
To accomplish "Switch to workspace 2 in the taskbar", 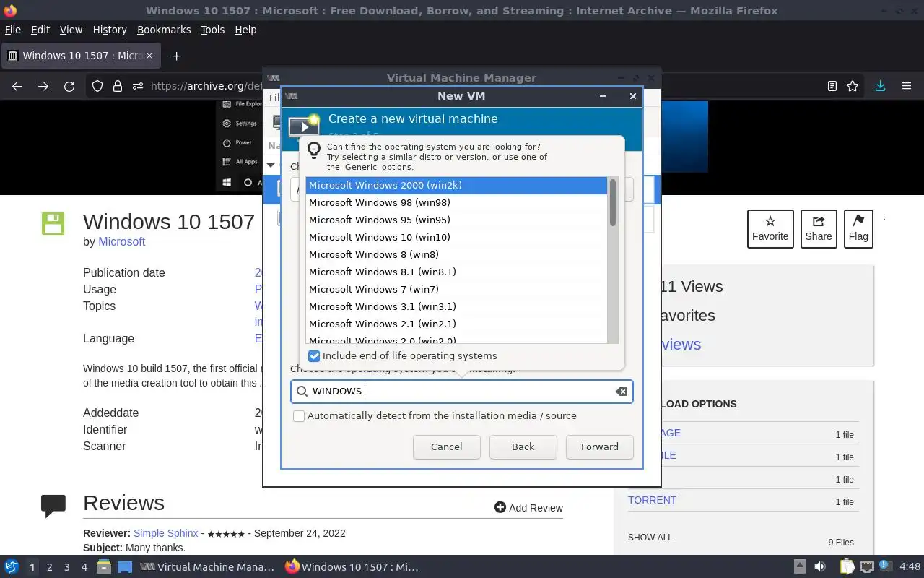I will pyautogui.click(x=49, y=567).
